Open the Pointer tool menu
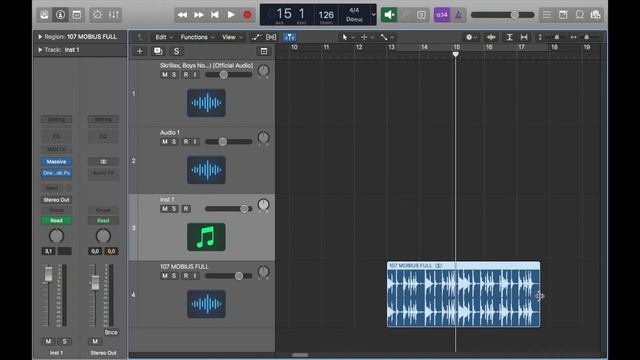 [347, 37]
